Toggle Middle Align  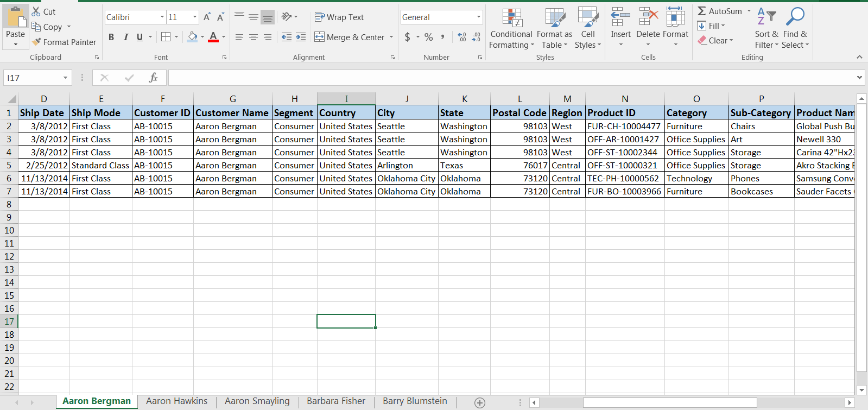tap(254, 17)
